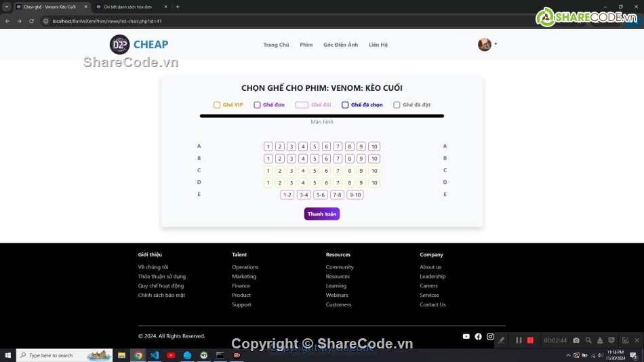Select seat 10 in row A
The image size is (644, 362).
374,146
